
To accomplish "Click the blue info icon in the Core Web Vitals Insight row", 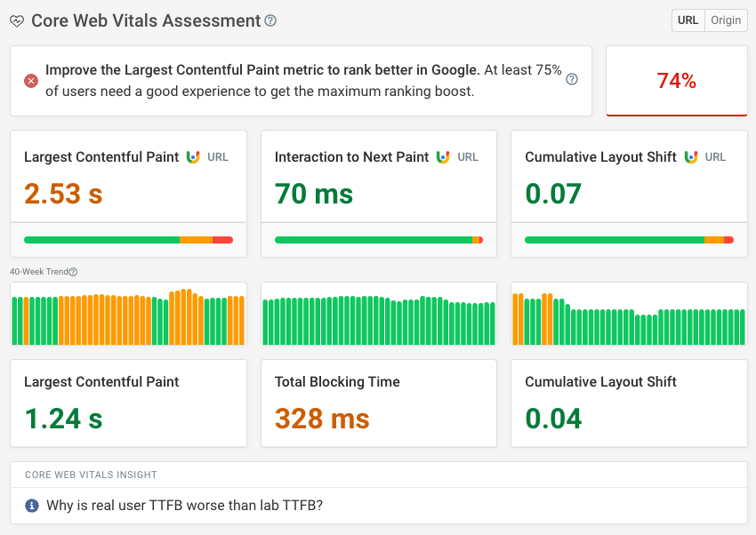I will click(33, 507).
